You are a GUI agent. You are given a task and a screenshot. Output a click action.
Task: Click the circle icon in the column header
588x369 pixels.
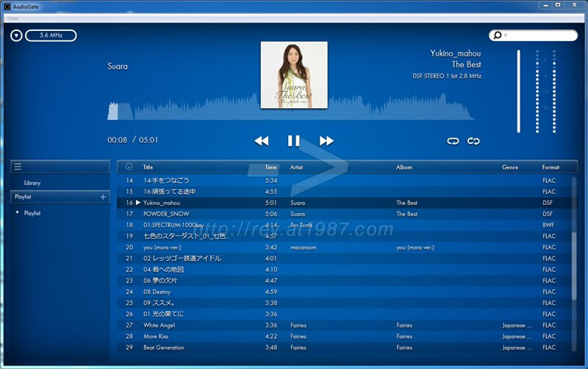[129, 167]
